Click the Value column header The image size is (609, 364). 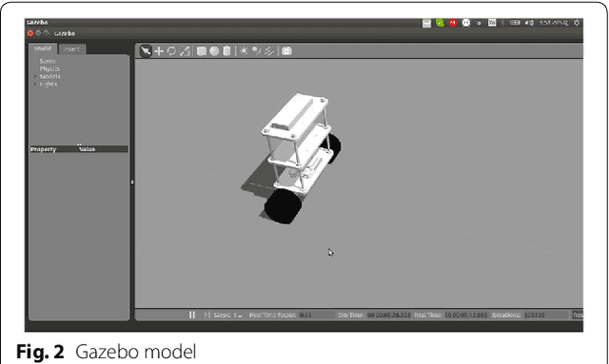[87, 149]
